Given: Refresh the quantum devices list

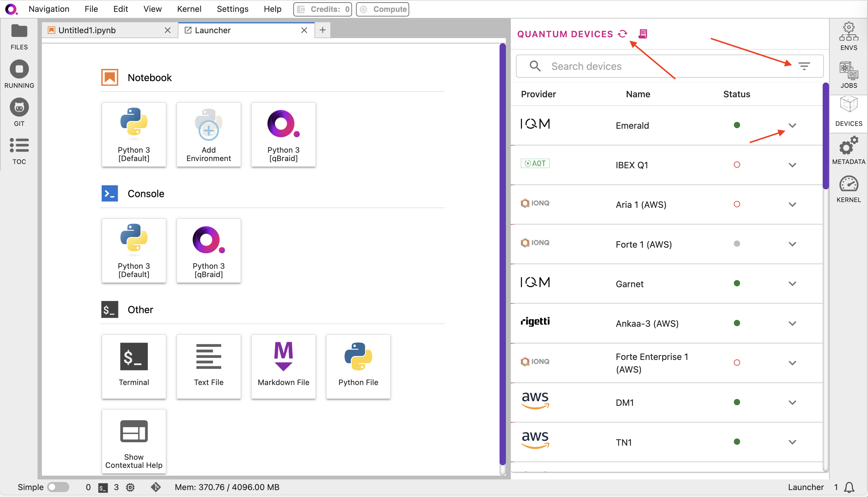Looking at the screenshot, I should click(623, 34).
